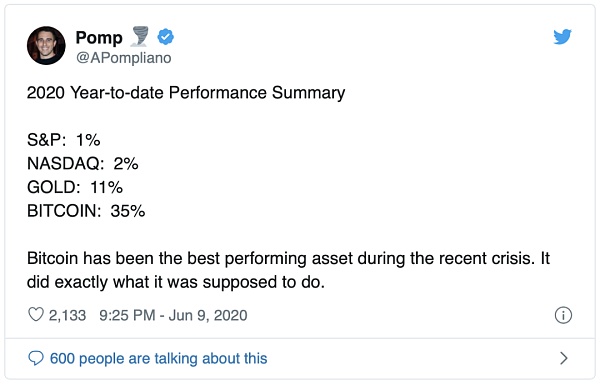Screen dimensions: 600x385
Task: Open the tweet info circle icon
Action: (563, 315)
